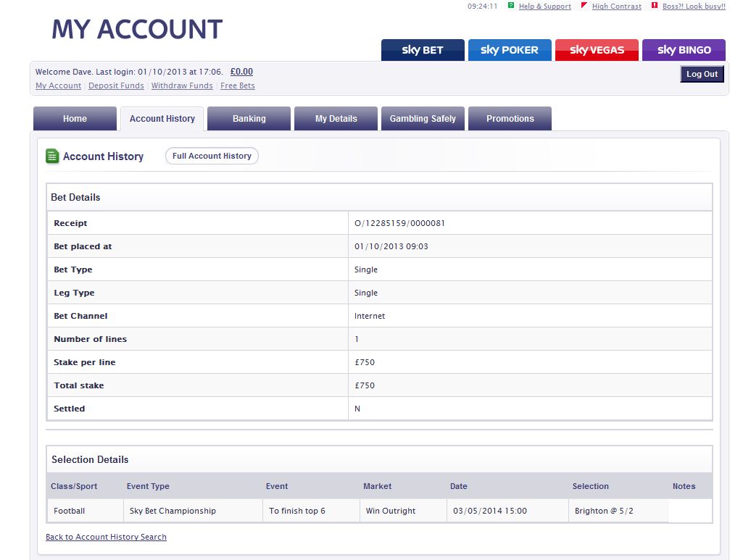The height and width of the screenshot is (560, 751).
Task: Click the Selection Details section heading
Action: (90, 459)
